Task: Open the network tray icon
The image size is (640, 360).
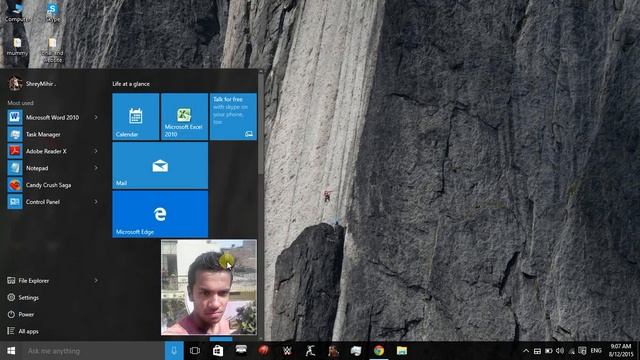Action: tap(571, 351)
